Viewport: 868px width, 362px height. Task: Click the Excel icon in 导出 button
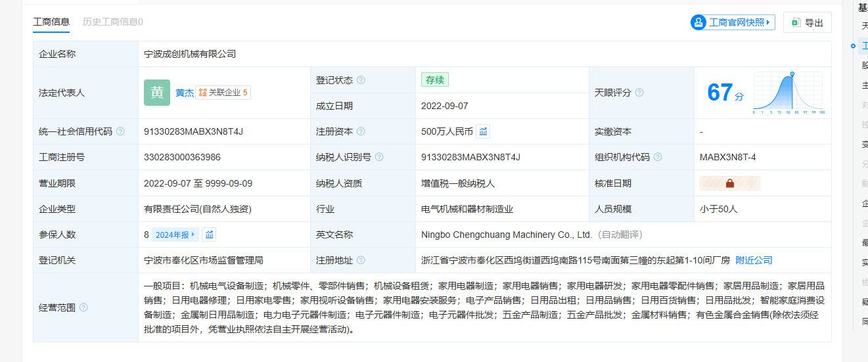[796, 22]
